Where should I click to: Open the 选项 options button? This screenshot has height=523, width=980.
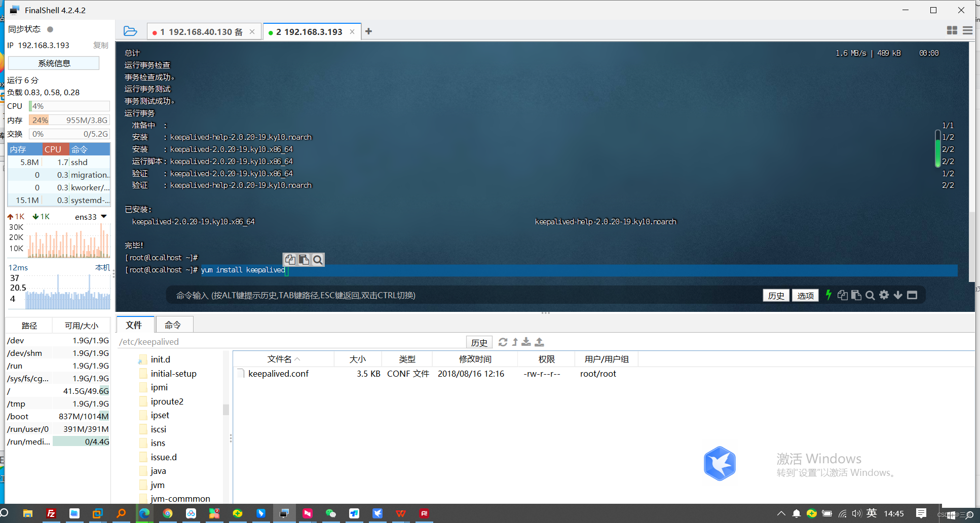point(805,295)
